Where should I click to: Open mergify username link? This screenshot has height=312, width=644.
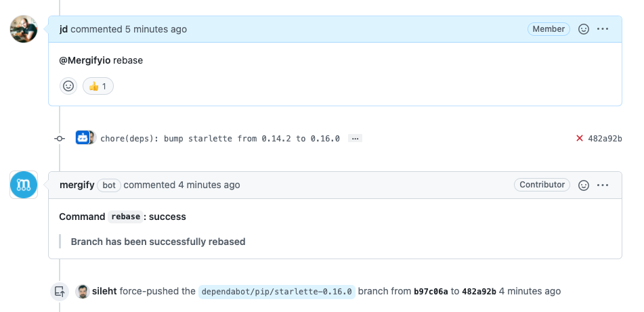click(77, 185)
